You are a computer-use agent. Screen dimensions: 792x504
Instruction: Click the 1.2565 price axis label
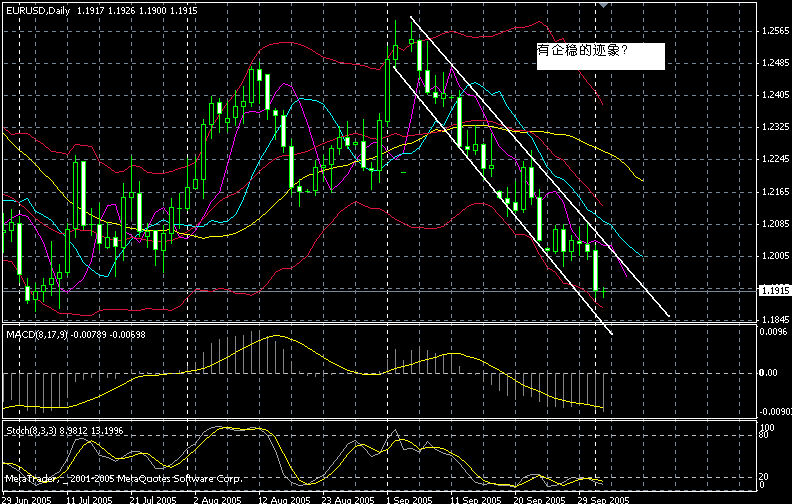[775, 31]
